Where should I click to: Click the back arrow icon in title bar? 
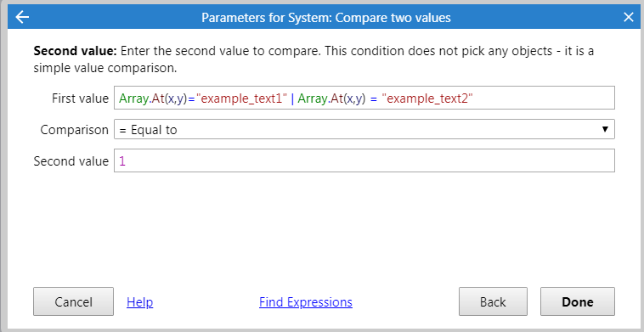(x=22, y=17)
